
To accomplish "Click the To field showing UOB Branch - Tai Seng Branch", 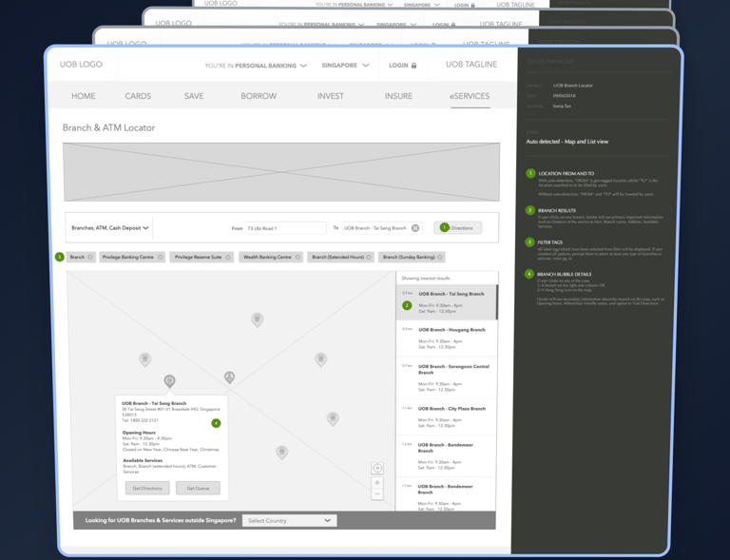I will [382, 228].
